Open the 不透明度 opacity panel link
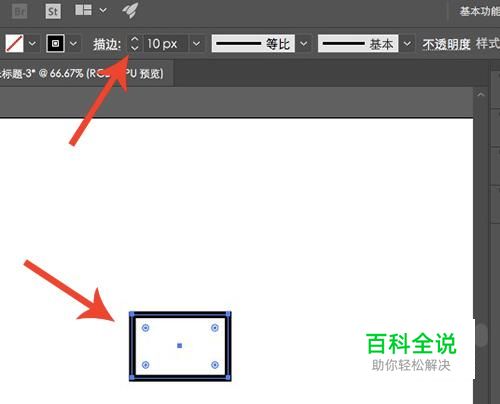The height and width of the screenshot is (404, 500). pyautogui.click(x=446, y=44)
